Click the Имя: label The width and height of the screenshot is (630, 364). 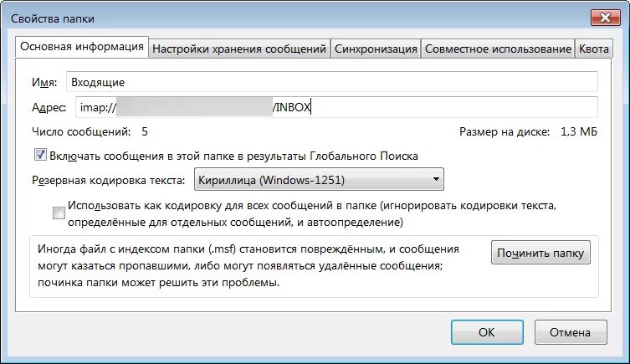click(44, 82)
